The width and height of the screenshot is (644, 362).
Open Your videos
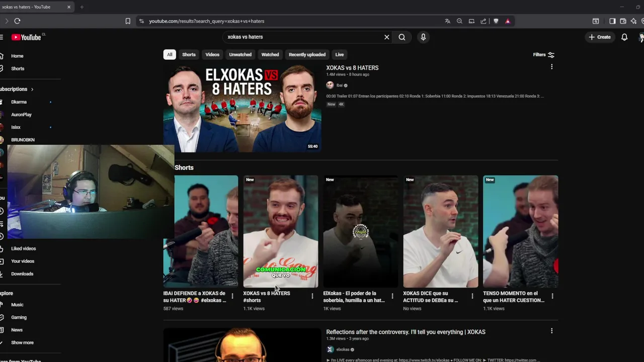pyautogui.click(x=23, y=261)
